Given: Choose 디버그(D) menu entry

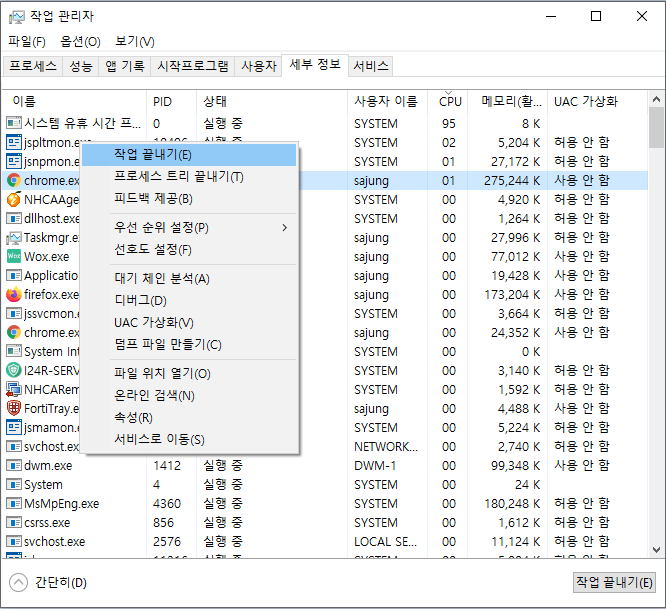Looking at the screenshot, I should [189, 300].
